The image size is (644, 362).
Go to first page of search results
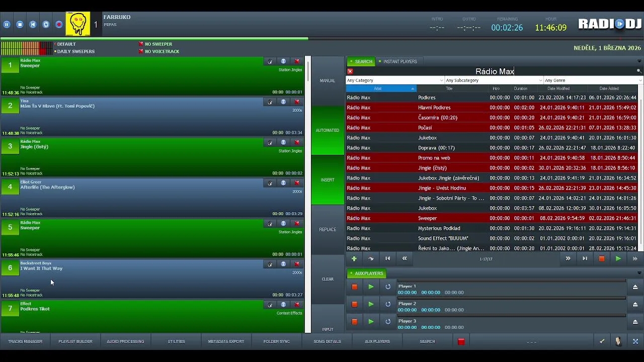click(x=387, y=258)
